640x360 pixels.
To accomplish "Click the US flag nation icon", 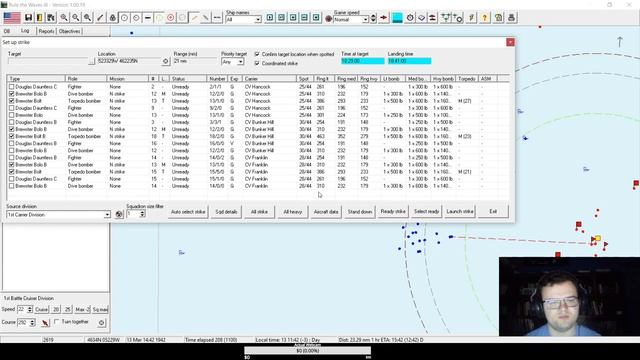I will [x=12, y=18].
